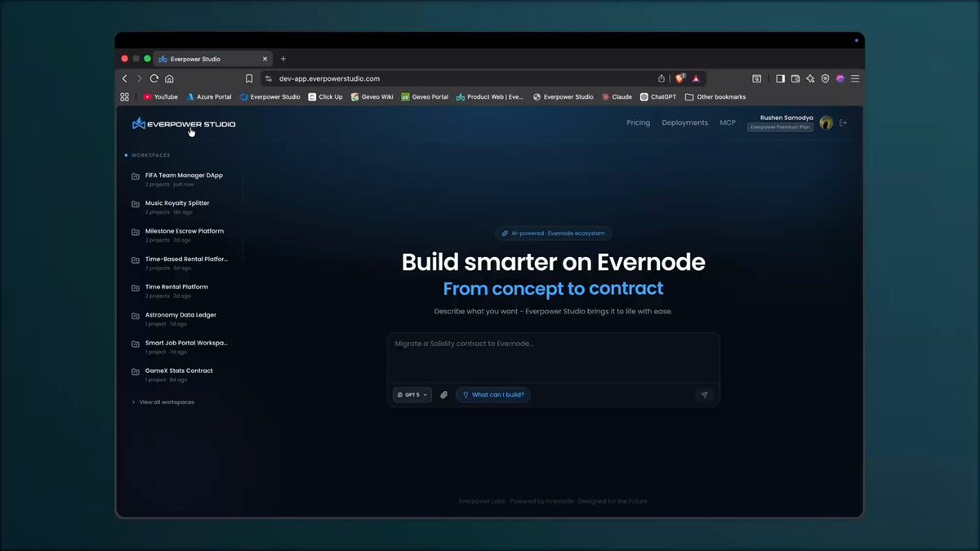This screenshot has width=980, height=551.
Task: Click the browser address bar URL
Action: 329,78
